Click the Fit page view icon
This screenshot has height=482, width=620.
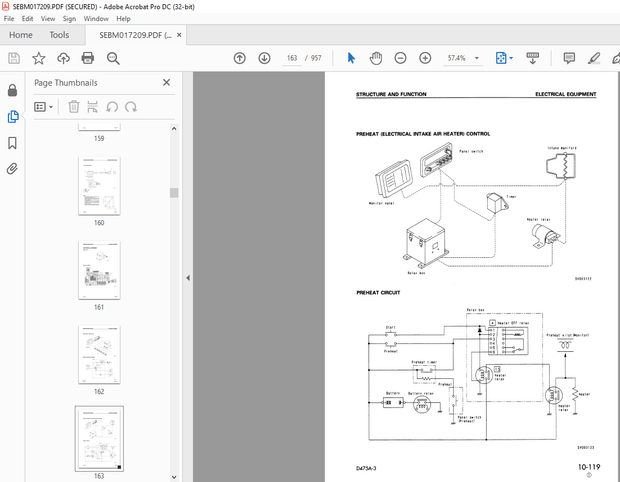[501, 58]
